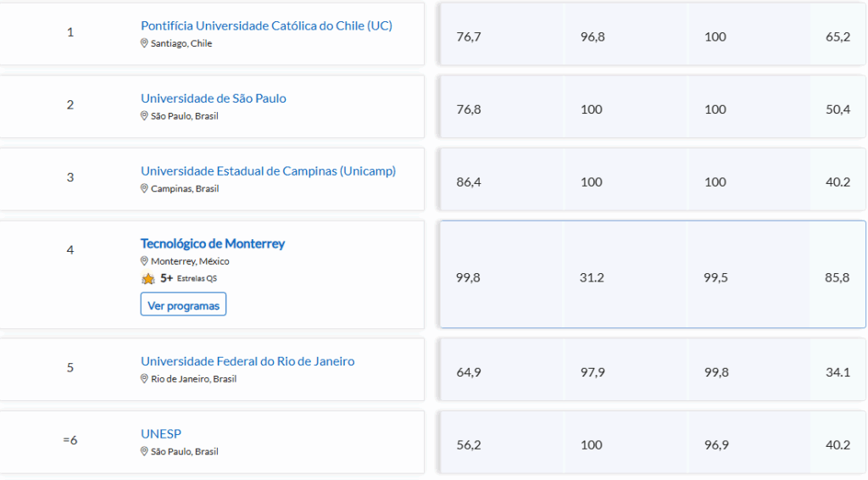This screenshot has width=868, height=480.
Task: Open Universidade Federal do Rio de Janeiro link
Action: coord(248,361)
